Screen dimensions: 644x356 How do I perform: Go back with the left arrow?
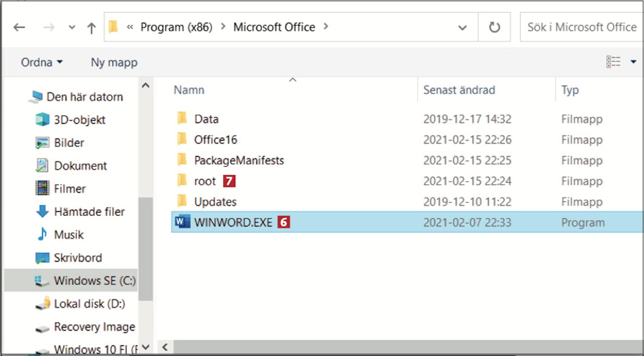point(19,27)
